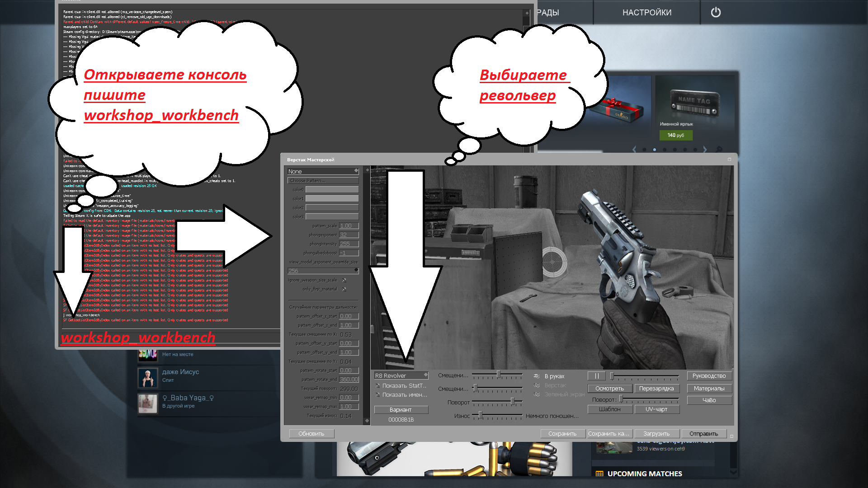Adjust the second Смещени... offset slider

click(x=497, y=388)
